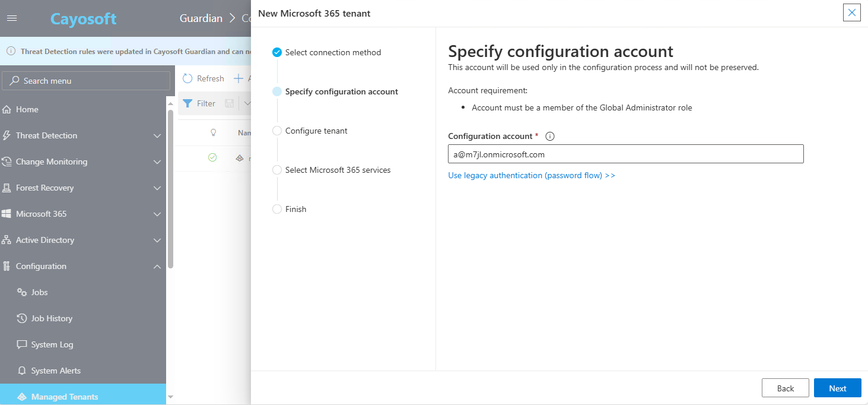Click the Refresh button label

(x=211, y=78)
